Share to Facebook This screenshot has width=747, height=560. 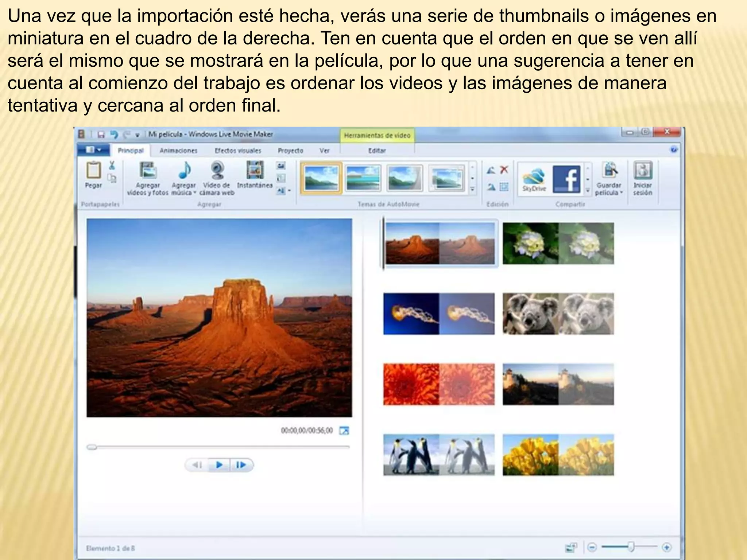click(566, 179)
